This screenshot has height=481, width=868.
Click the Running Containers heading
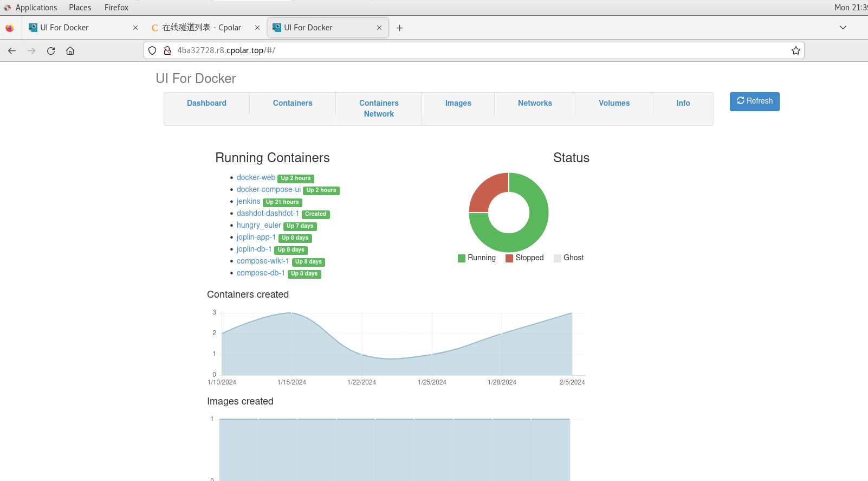273,158
